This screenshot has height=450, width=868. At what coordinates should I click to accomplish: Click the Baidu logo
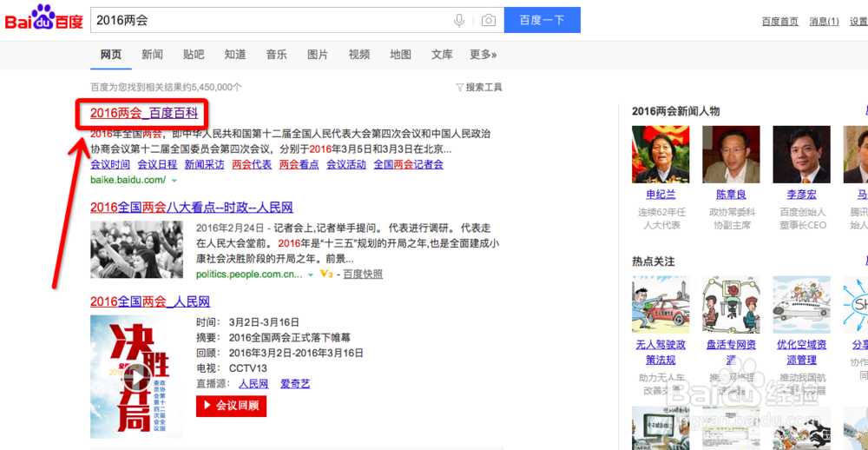[x=44, y=17]
